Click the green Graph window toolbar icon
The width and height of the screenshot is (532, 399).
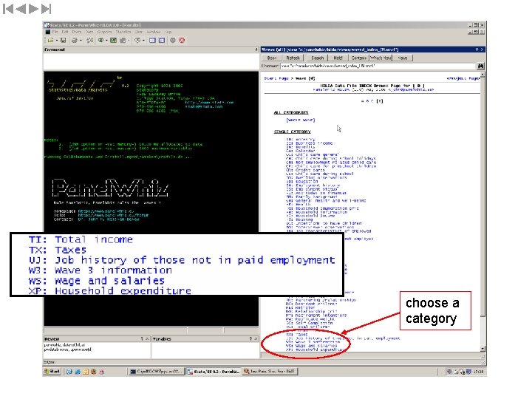(113, 41)
